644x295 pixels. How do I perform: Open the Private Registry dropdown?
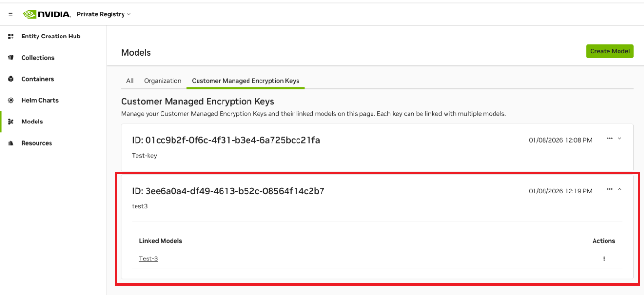[104, 14]
